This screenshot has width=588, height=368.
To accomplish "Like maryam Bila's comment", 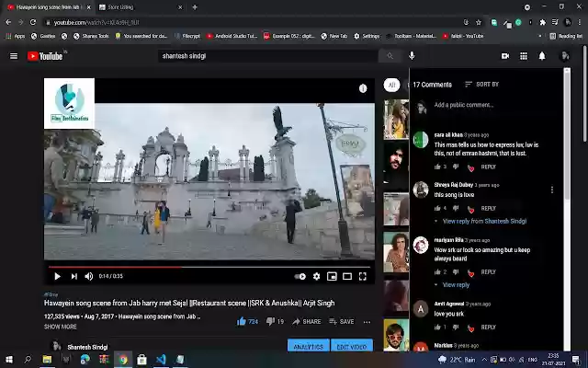I will [437, 272].
